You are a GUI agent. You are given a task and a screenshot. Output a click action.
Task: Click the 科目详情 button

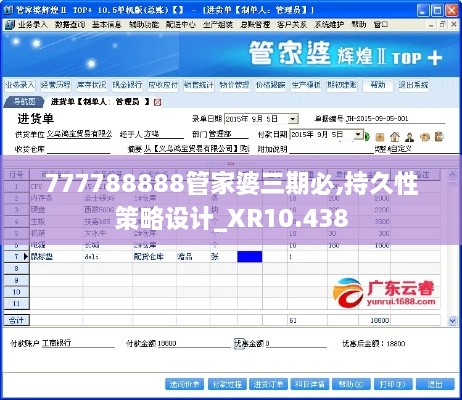tap(310, 384)
